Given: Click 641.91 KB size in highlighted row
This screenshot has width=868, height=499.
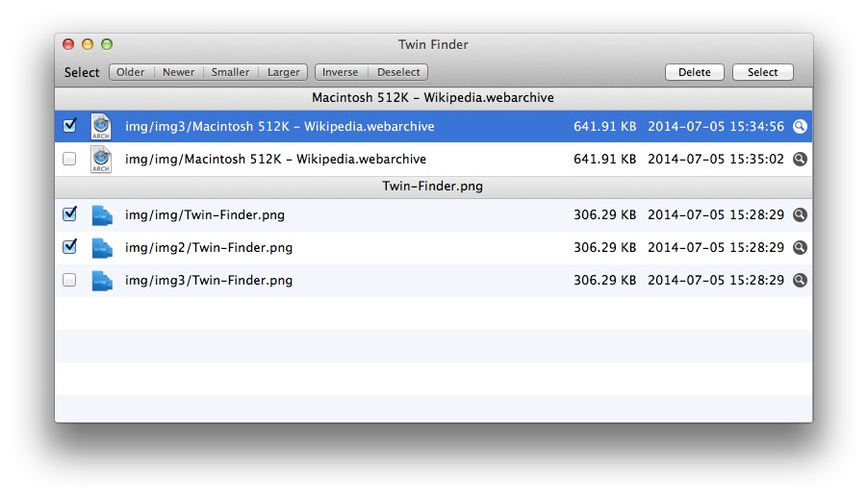Looking at the screenshot, I should pyautogui.click(x=604, y=127).
